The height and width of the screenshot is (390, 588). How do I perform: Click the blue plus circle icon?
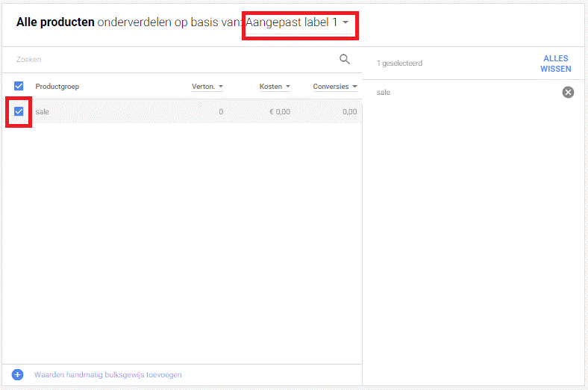coord(18,374)
